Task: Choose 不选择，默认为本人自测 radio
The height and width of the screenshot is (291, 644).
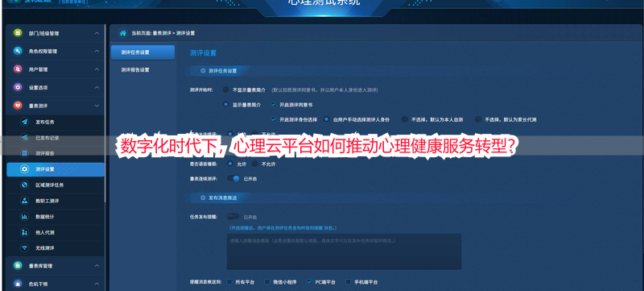Action: 405,119
